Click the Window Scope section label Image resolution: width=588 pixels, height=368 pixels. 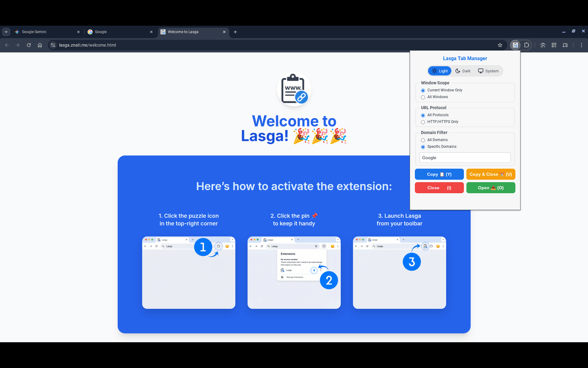[435, 83]
